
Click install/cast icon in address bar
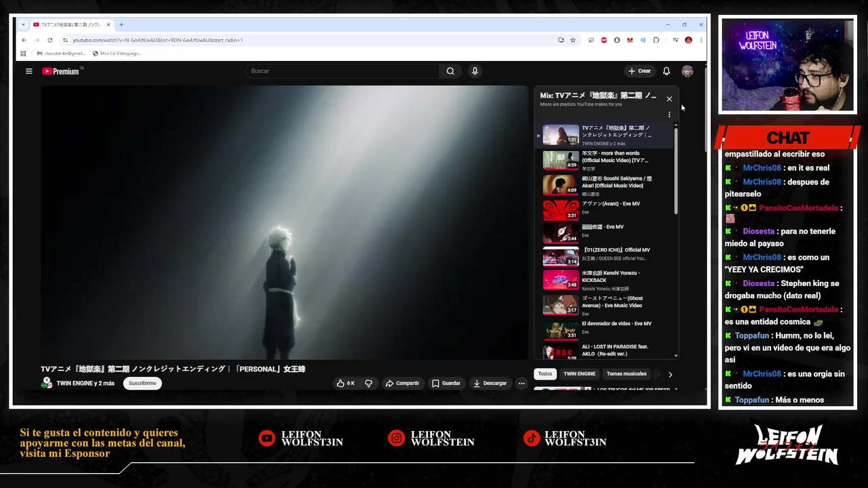pyautogui.click(x=561, y=40)
